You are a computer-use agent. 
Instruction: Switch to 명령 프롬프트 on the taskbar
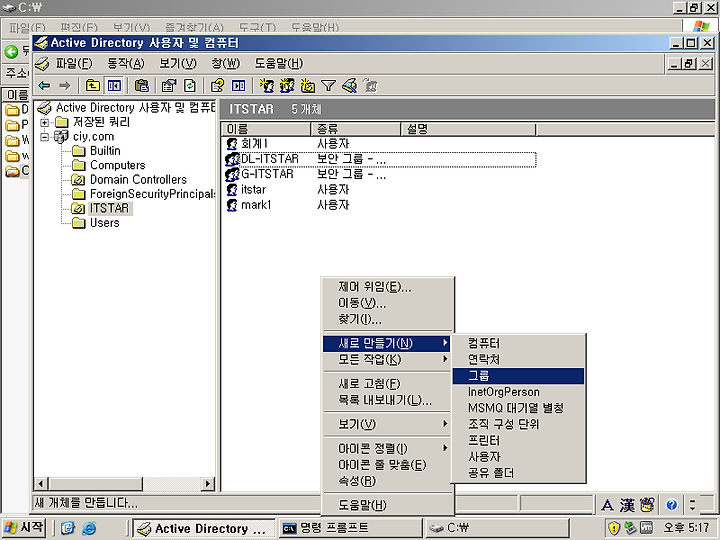[x=351, y=528]
